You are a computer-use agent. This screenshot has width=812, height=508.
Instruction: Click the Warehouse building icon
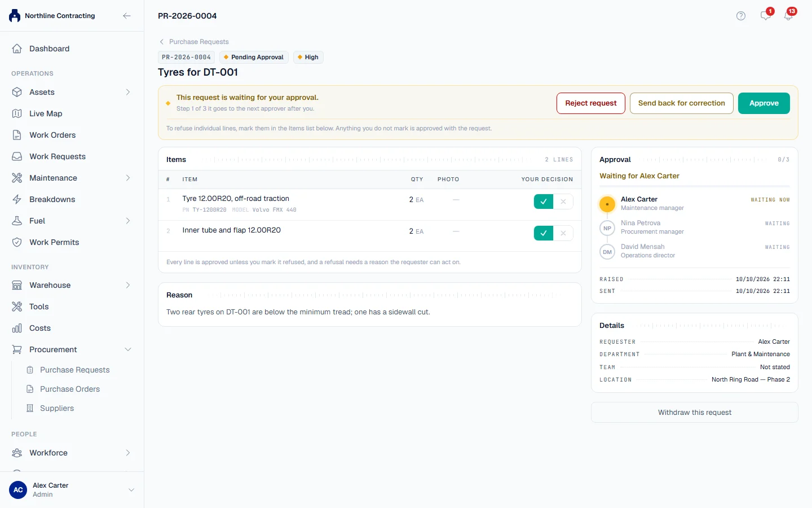[x=17, y=285]
